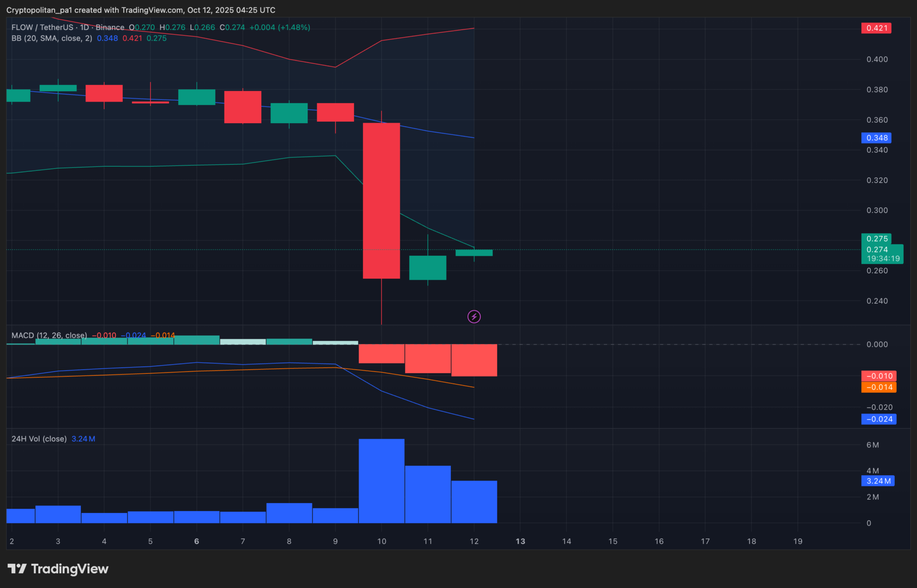Click the orange -0.014 signal value label
Image resolution: width=917 pixels, height=588 pixels.
(x=878, y=388)
